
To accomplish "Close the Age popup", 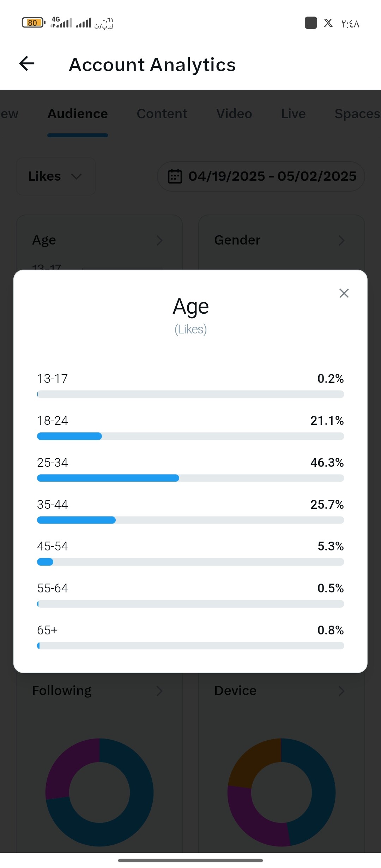I will tap(344, 293).
